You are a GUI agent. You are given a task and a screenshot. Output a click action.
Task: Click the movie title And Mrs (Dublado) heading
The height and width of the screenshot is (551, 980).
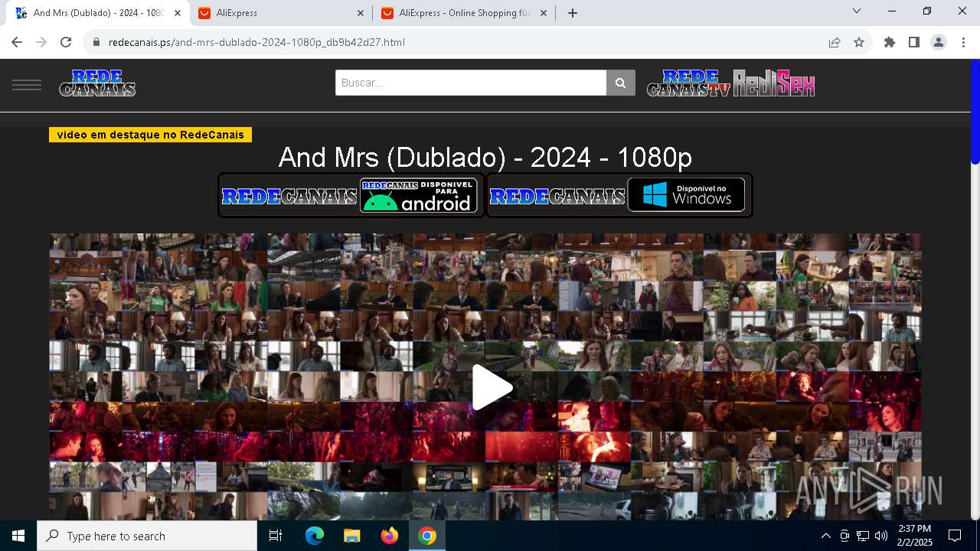click(485, 157)
